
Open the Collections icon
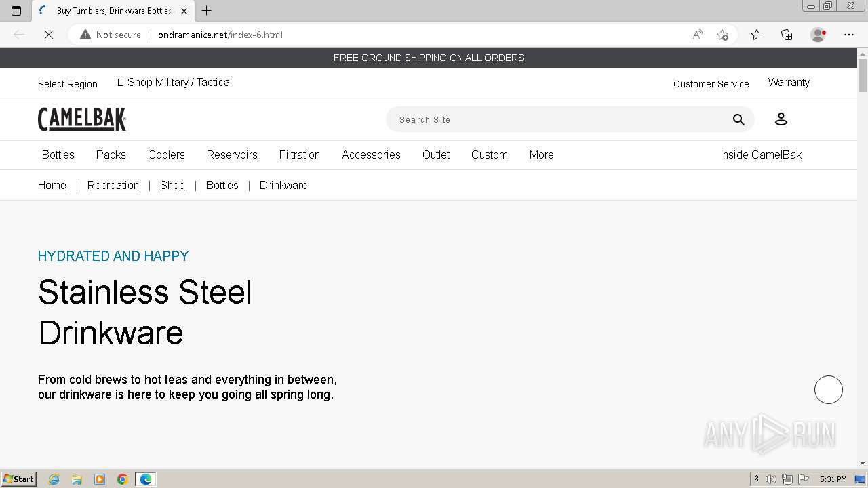pos(787,35)
